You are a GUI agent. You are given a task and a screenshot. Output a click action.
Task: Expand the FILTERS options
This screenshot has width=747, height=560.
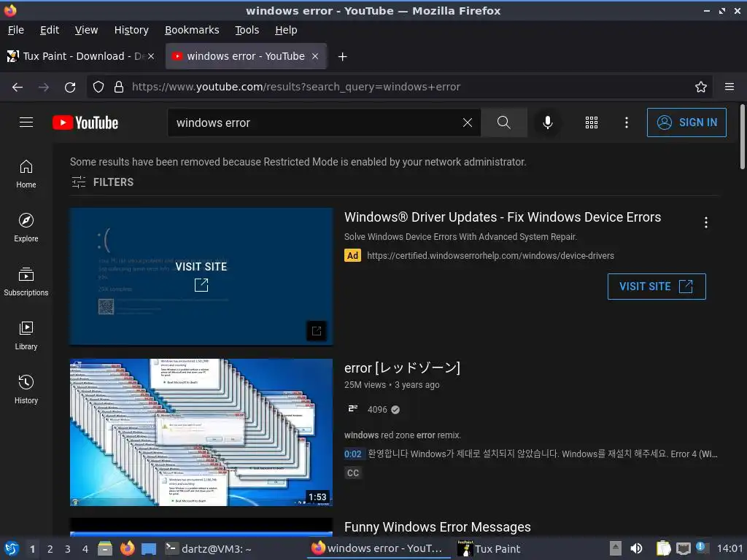click(x=103, y=182)
